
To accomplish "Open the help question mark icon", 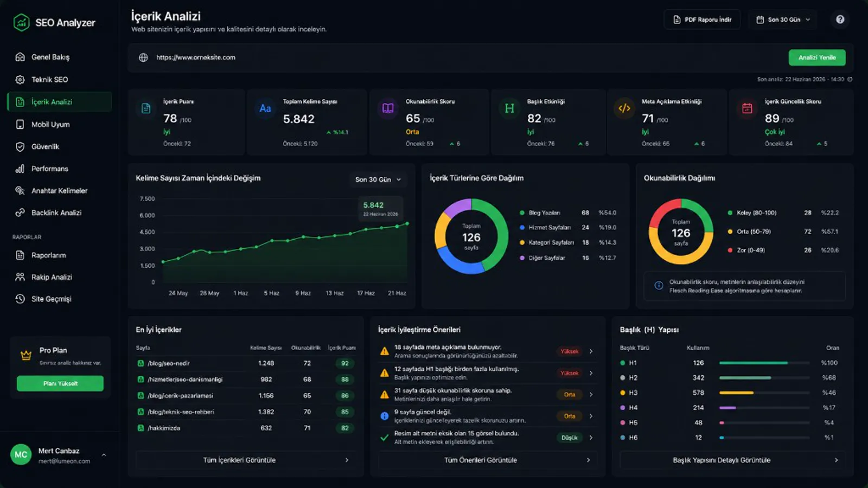I will (840, 20).
